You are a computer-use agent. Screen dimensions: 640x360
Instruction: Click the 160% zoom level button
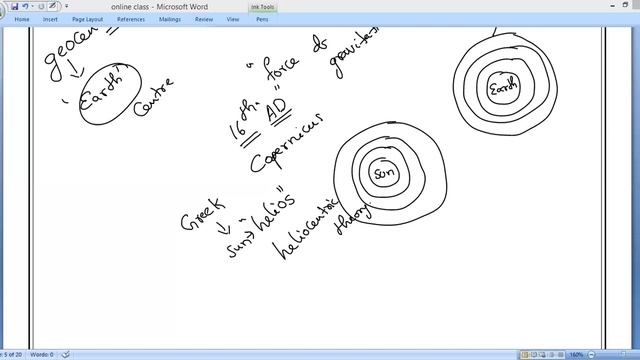pyautogui.click(x=576, y=355)
